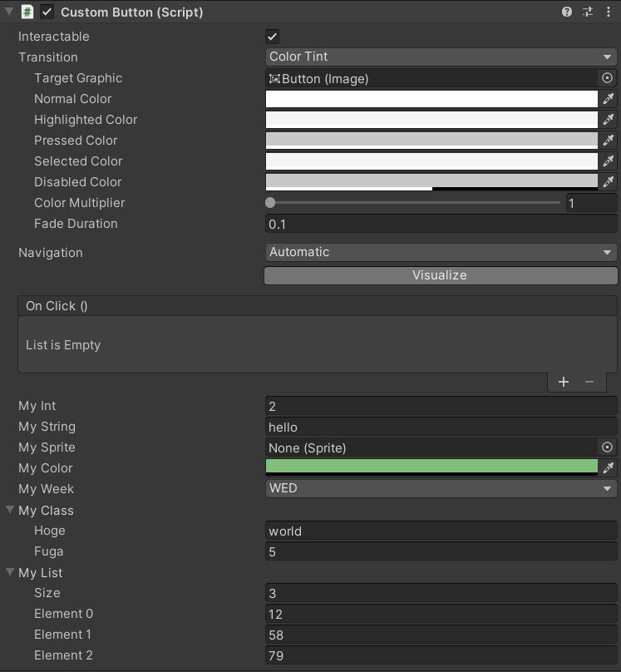Click the On Click () event header
This screenshot has height=672, width=621.
pos(318,306)
